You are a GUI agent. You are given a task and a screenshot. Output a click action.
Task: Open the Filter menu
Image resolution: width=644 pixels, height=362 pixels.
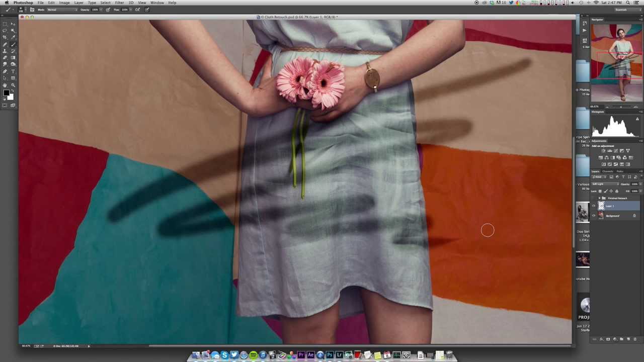pos(119,3)
